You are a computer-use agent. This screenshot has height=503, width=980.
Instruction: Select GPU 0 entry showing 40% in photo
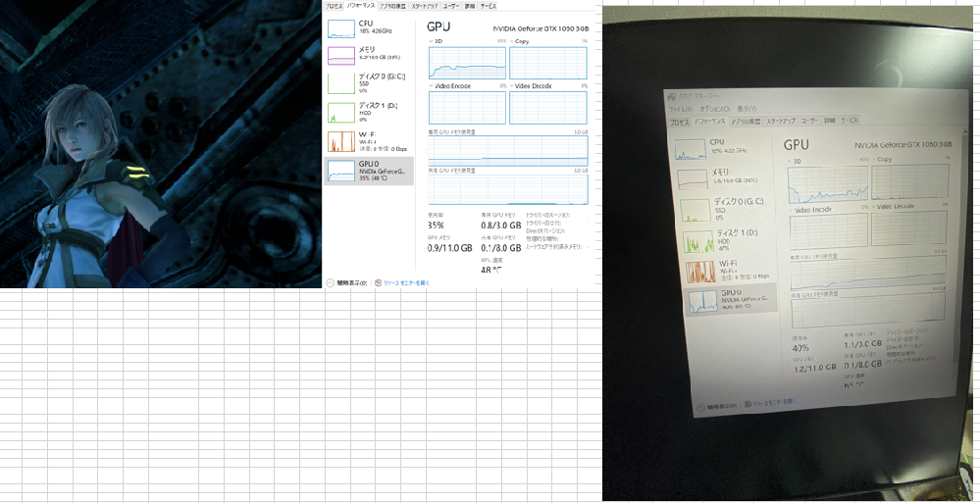click(x=731, y=301)
